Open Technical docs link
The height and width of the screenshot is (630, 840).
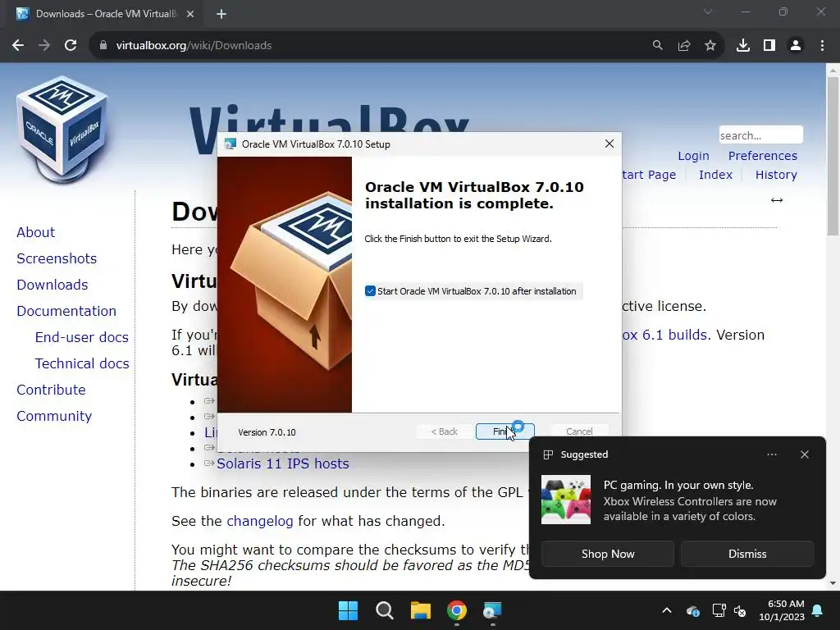[x=82, y=363]
